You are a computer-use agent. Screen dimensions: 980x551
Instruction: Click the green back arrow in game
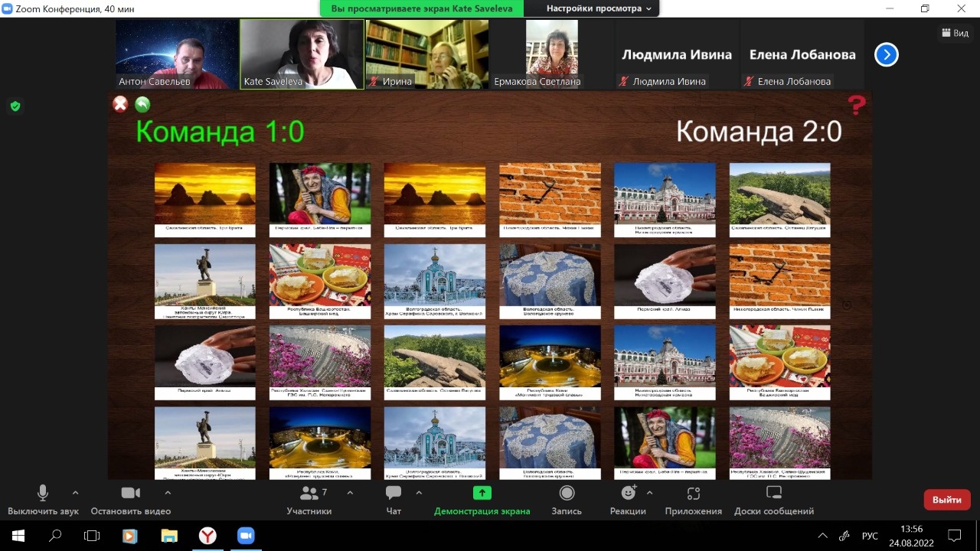point(142,104)
